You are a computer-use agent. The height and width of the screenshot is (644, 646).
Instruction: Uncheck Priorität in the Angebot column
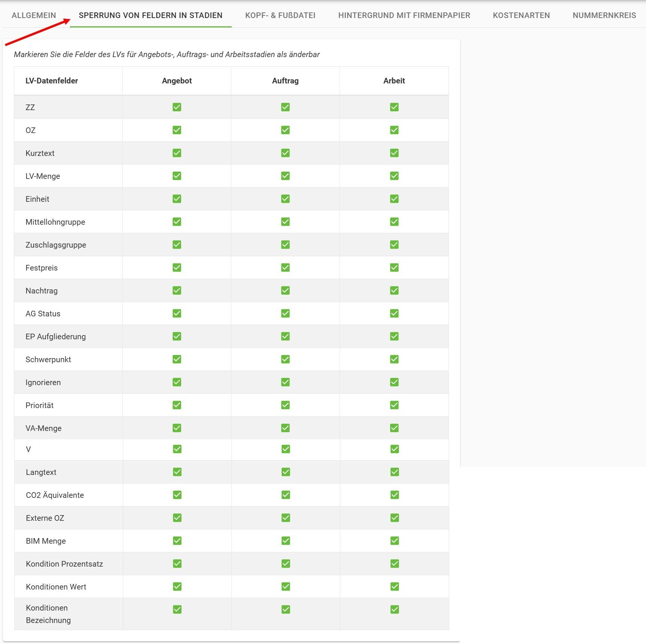177,405
